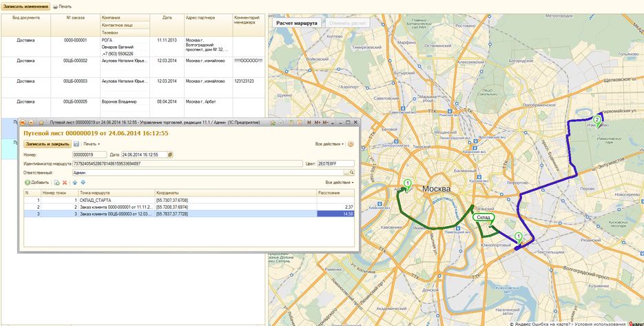The height and width of the screenshot is (326, 644).
Task: Click the copy row icon in route toolbar
Action: coord(57,183)
